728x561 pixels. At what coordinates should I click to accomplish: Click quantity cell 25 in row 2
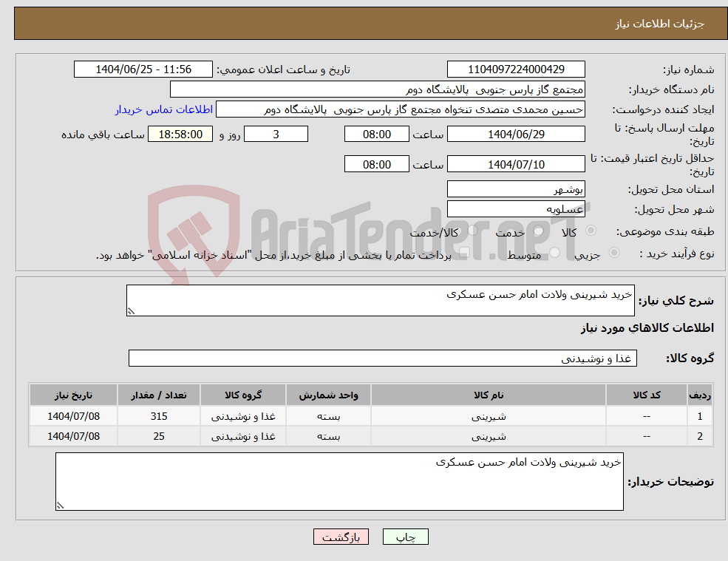(x=159, y=436)
